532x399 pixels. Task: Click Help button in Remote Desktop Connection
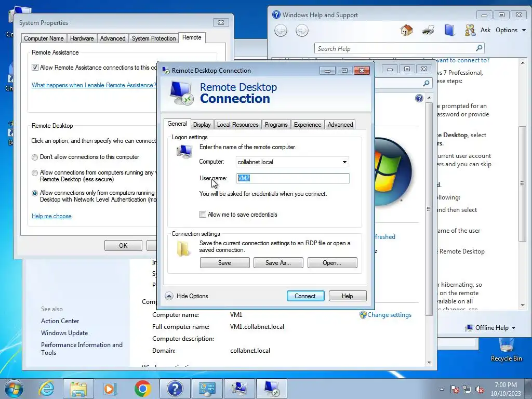347,296
